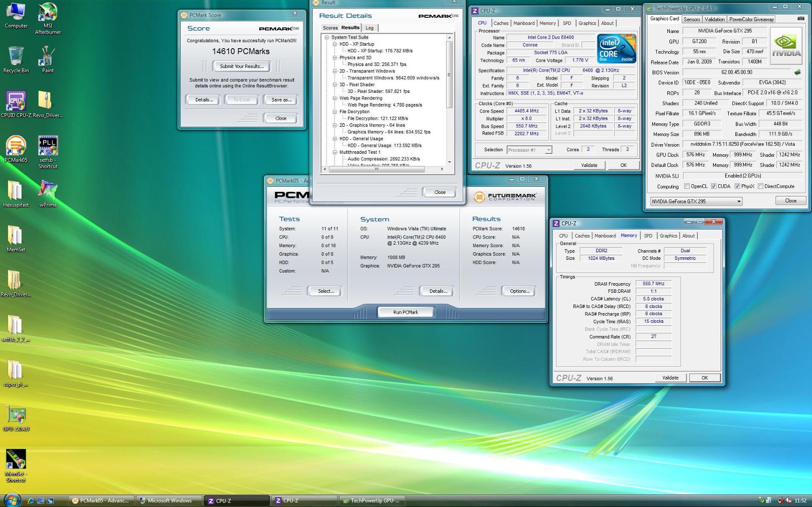Click Validate in the CPU-Z CPU window
Viewport: 812px width, 507px height.
tap(589, 165)
